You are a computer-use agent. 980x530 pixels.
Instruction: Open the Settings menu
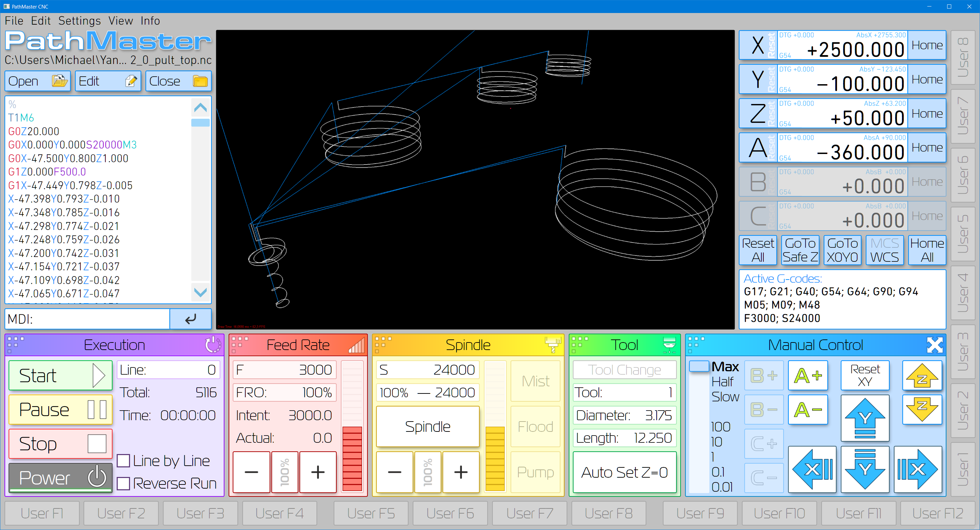point(79,21)
